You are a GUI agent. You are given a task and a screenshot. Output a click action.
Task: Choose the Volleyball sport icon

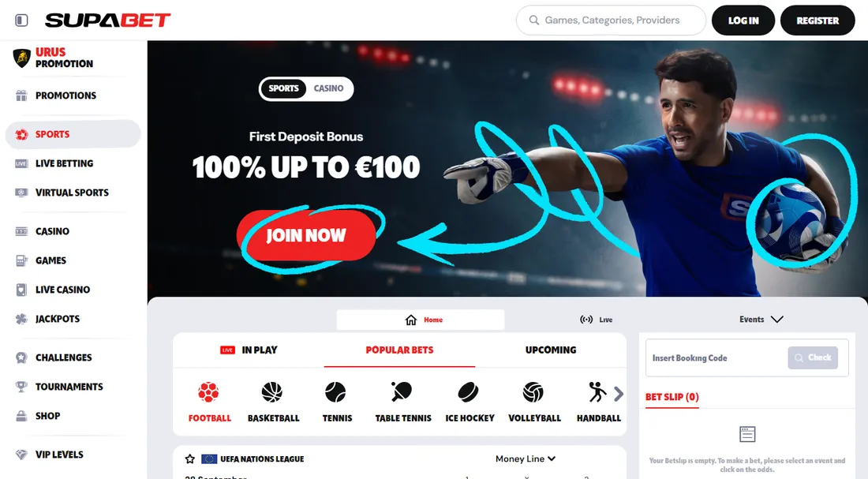(x=533, y=392)
